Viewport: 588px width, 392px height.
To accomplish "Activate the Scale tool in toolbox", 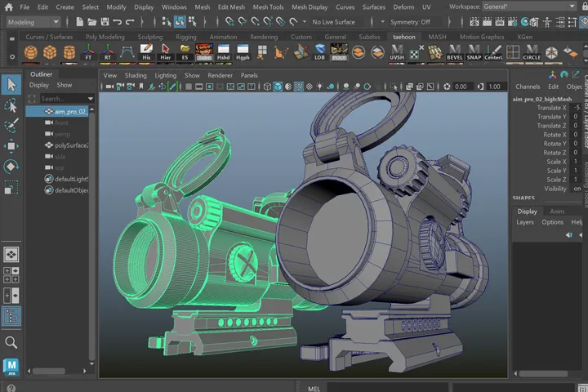I will click(11, 187).
